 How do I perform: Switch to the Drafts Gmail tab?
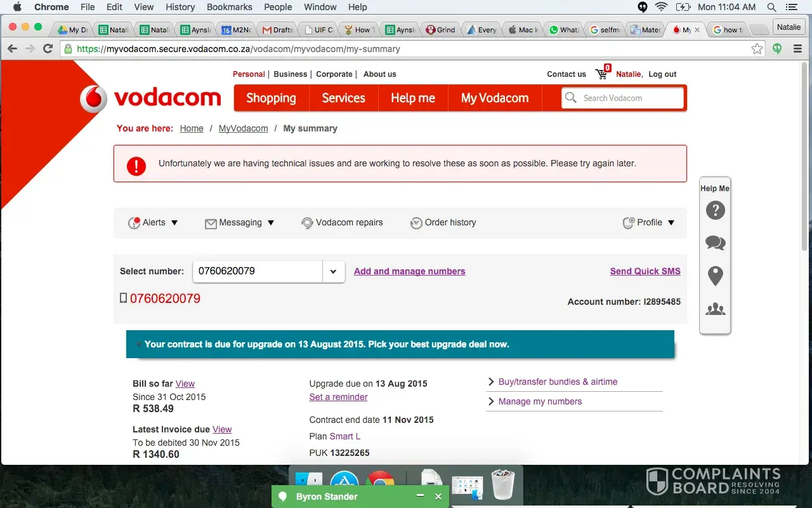[278, 30]
